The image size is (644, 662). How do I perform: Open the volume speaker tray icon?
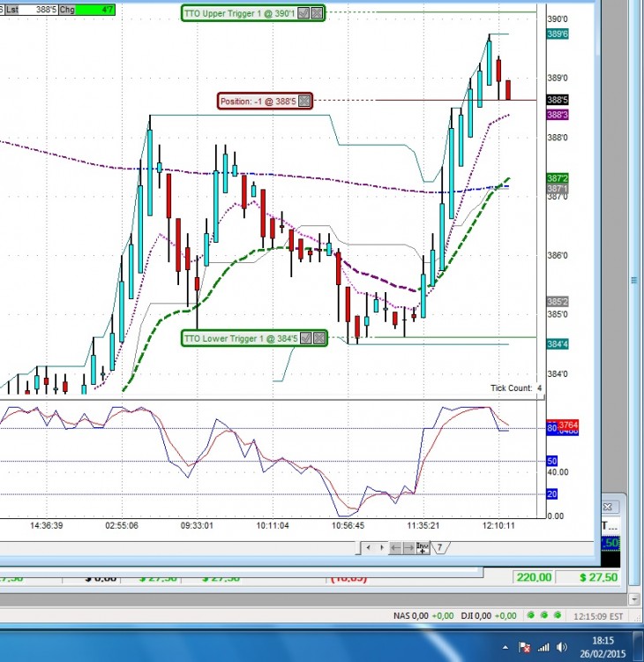pyautogui.click(x=562, y=647)
